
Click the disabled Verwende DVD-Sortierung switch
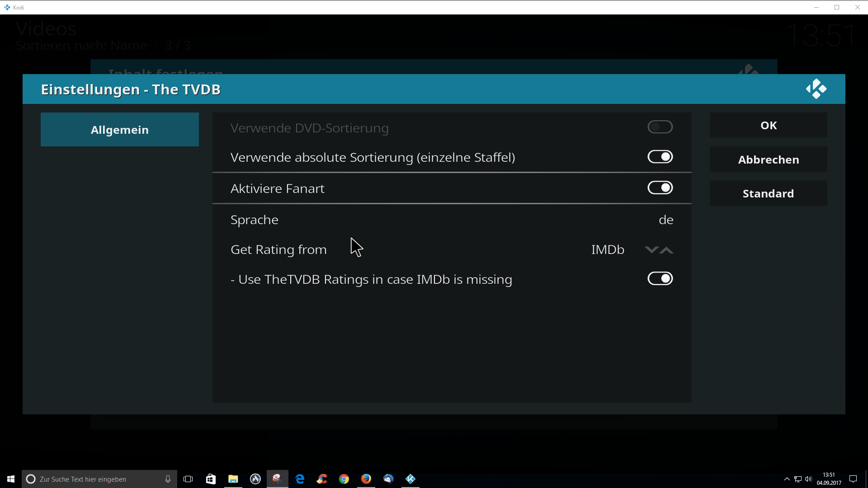click(x=660, y=127)
